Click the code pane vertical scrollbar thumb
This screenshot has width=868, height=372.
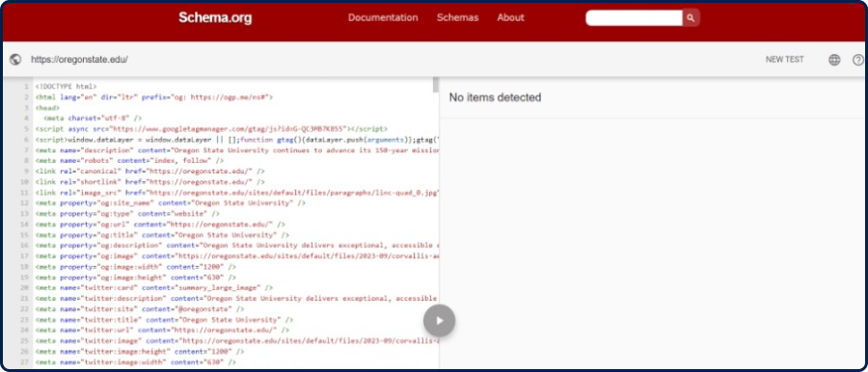pyautogui.click(x=436, y=85)
